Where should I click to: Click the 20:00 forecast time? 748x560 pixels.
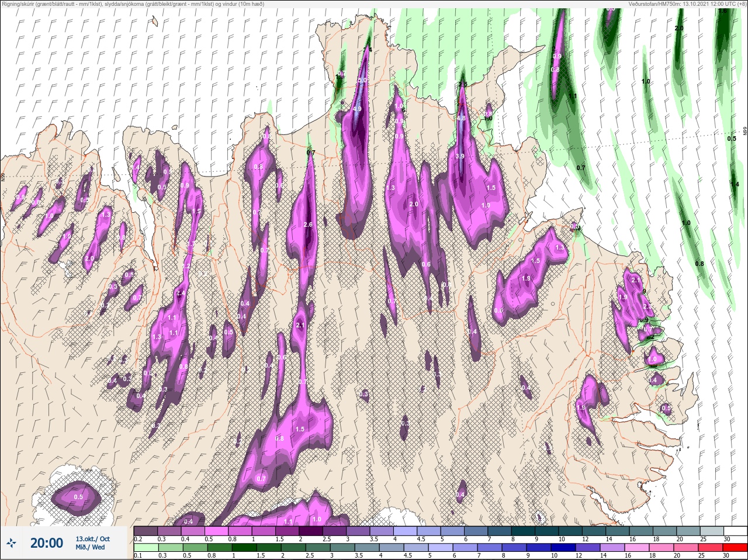click(x=47, y=543)
